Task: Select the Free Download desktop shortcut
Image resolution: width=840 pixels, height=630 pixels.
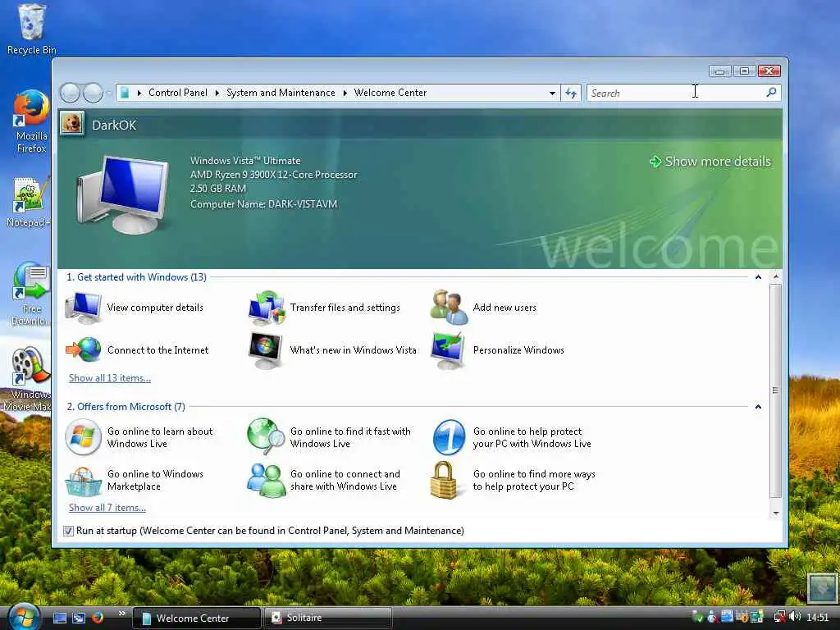Action: [30, 294]
